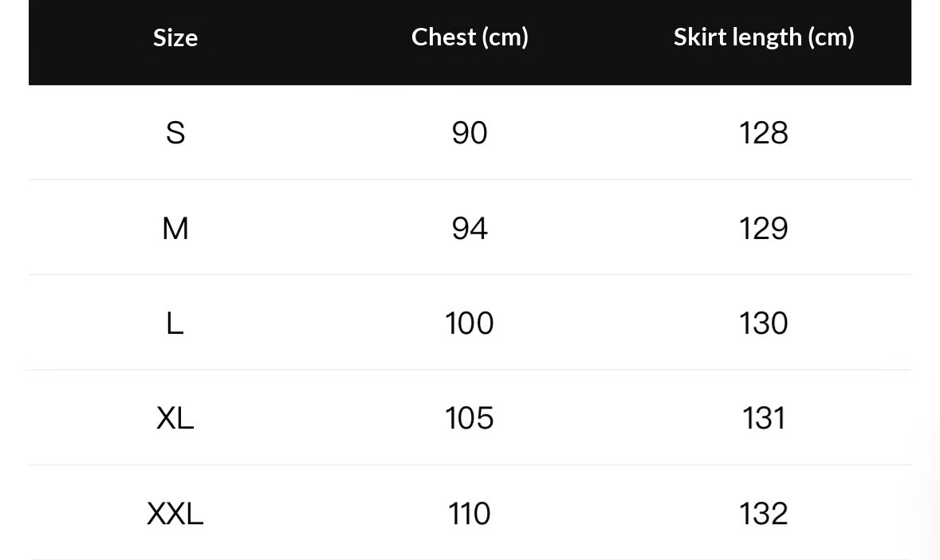Click skirt length 132 in XXL row

coord(764,514)
